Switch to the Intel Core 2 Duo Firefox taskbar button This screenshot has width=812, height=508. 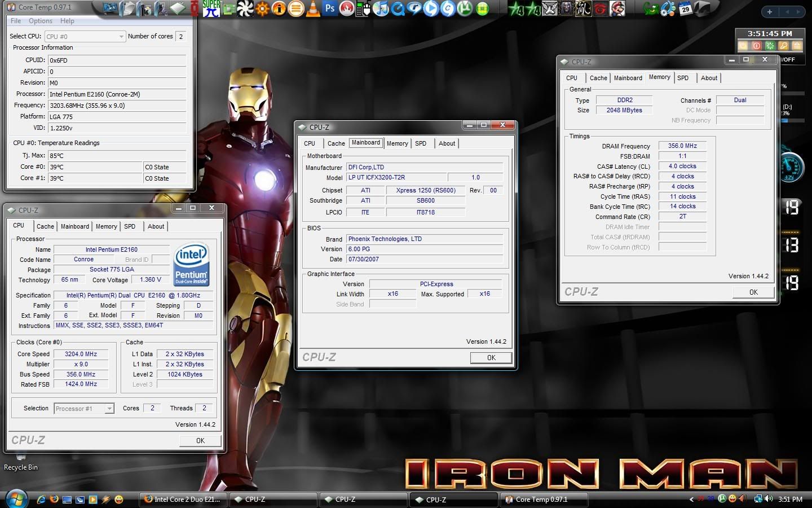[x=184, y=500]
